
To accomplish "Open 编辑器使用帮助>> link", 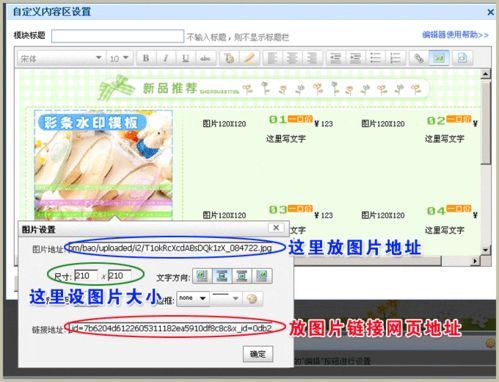I will [455, 35].
